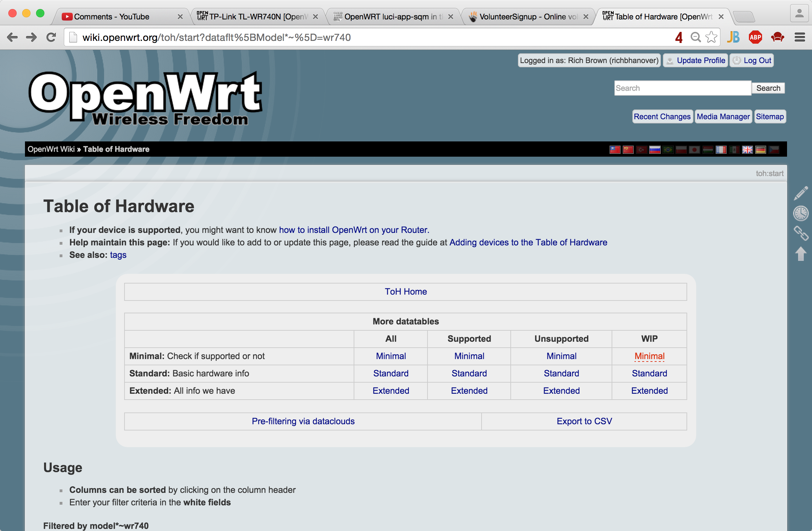Open Extended link under the Unsupported column
The height and width of the screenshot is (531, 812).
click(x=561, y=391)
